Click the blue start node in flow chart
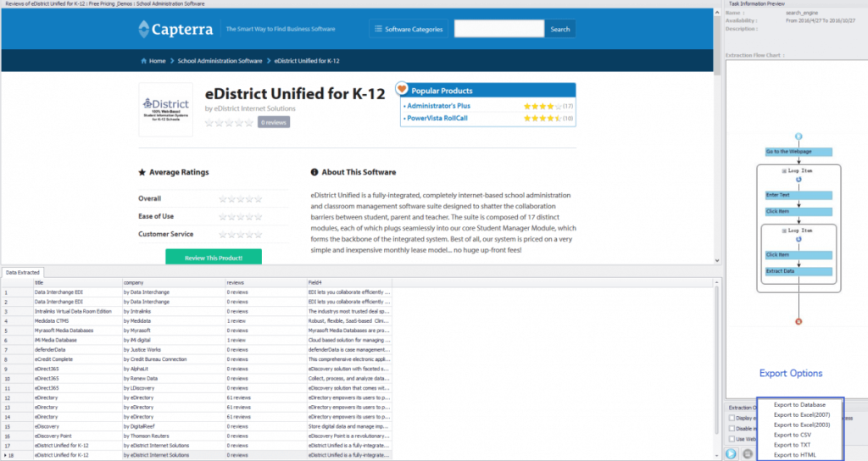The image size is (868, 461). [798, 136]
